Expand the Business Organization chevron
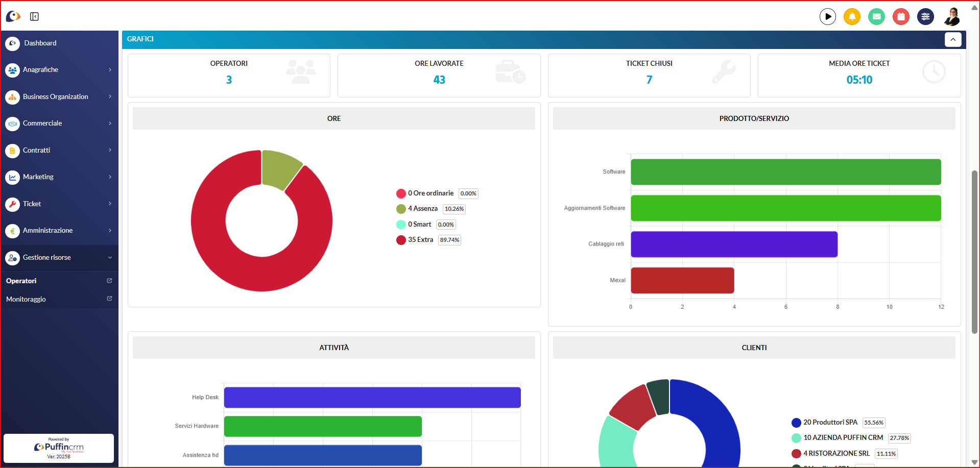980x468 pixels. point(110,96)
